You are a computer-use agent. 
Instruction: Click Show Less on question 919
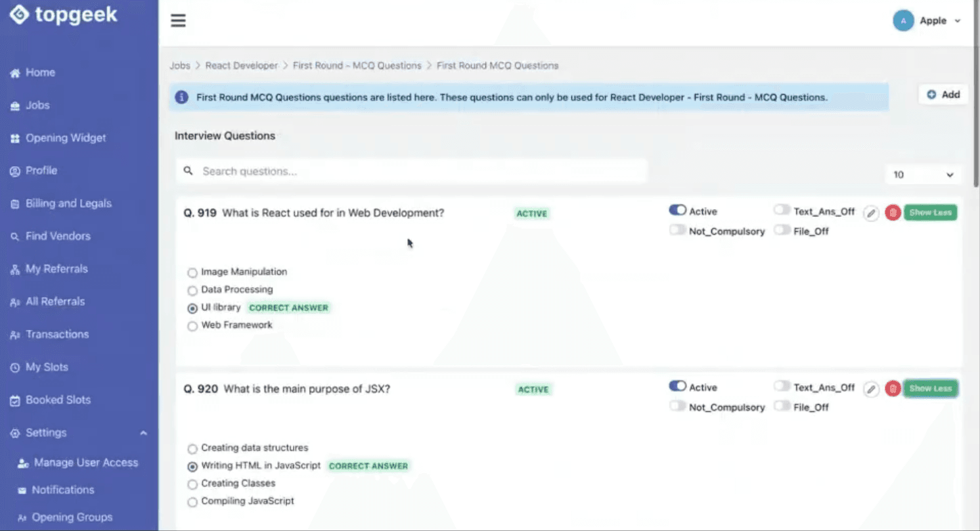[x=931, y=212]
